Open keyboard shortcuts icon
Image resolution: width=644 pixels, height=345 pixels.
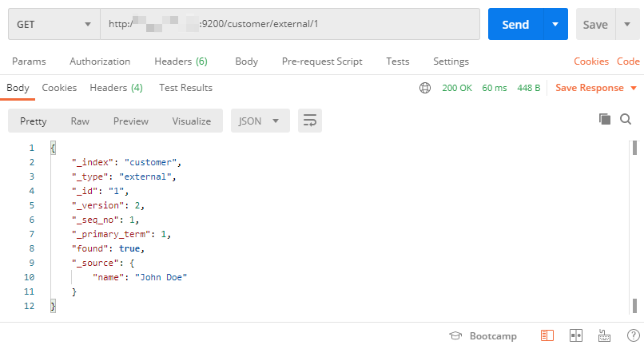click(x=604, y=335)
